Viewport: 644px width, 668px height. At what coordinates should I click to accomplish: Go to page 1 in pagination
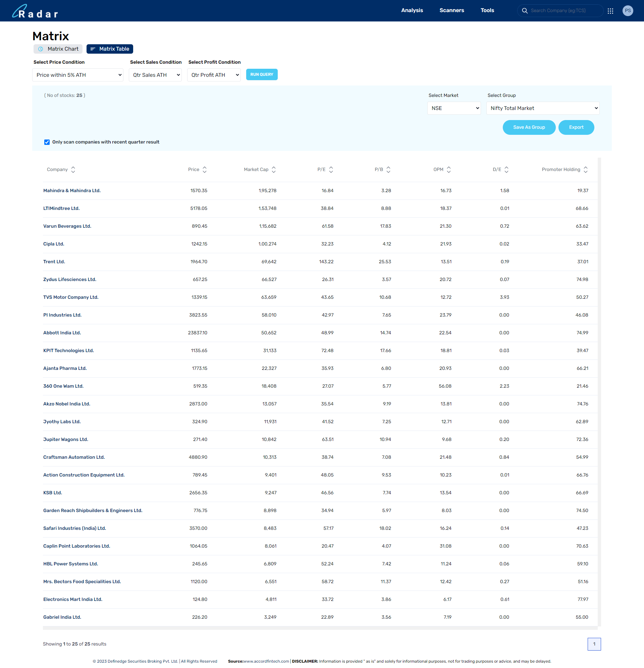594,644
